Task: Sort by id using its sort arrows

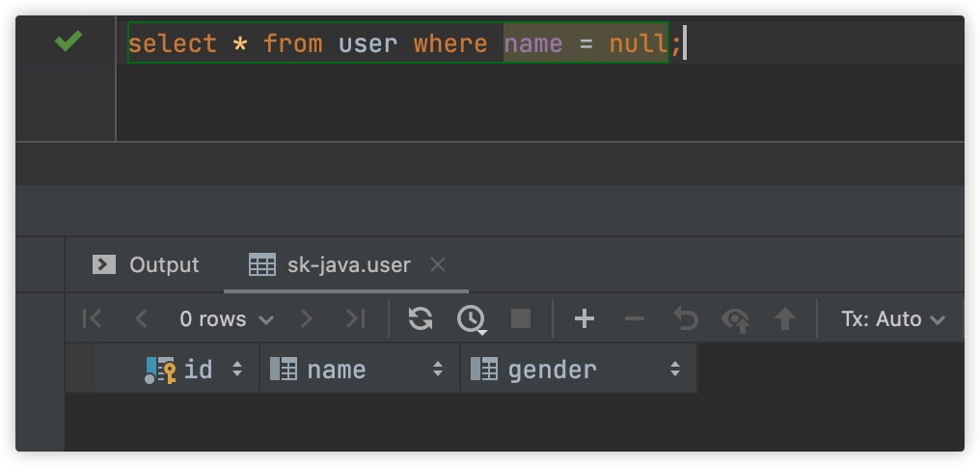Action: point(237,370)
